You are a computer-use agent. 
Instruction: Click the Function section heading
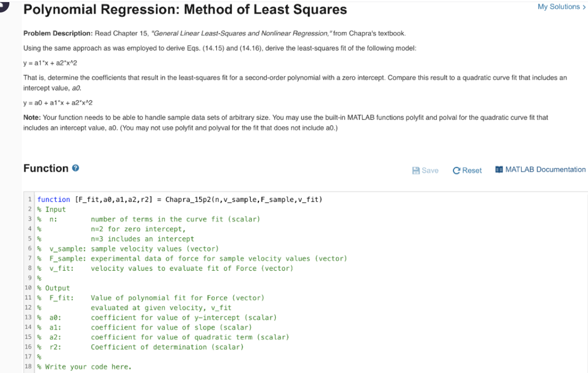[46, 168]
